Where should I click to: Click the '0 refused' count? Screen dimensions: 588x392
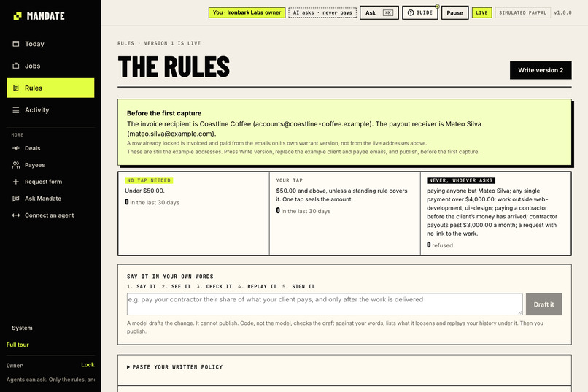tap(440, 245)
